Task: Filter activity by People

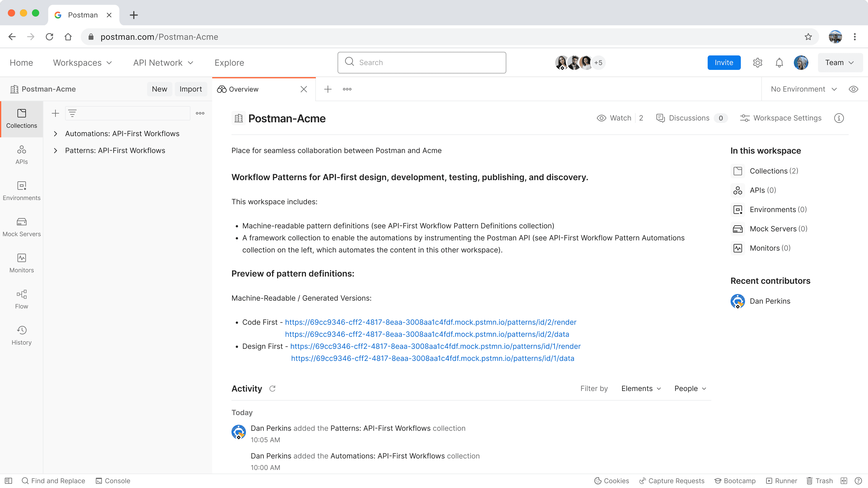Action: (690, 389)
